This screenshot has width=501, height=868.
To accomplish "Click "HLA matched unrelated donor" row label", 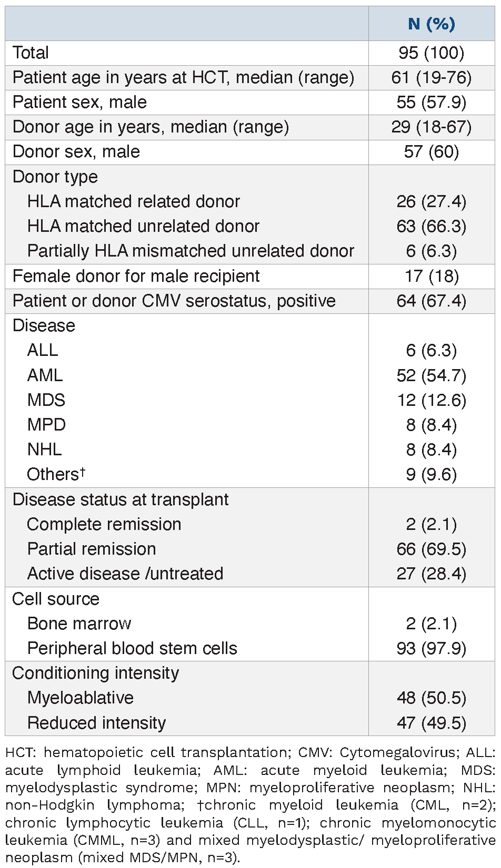I will (x=143, y=226).
